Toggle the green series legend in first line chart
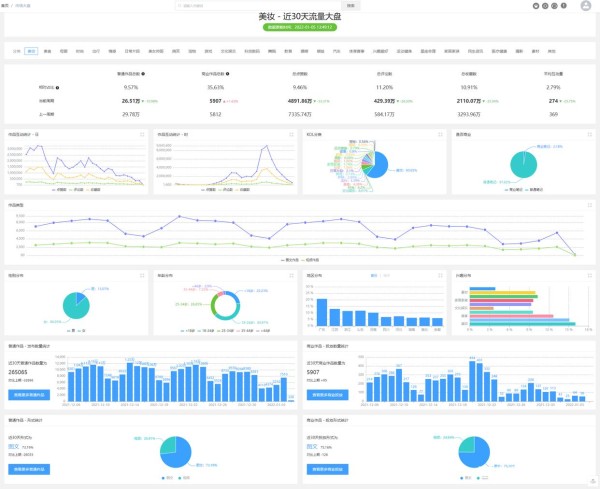This screenshot has width=600, height=489. pos(76,189)
